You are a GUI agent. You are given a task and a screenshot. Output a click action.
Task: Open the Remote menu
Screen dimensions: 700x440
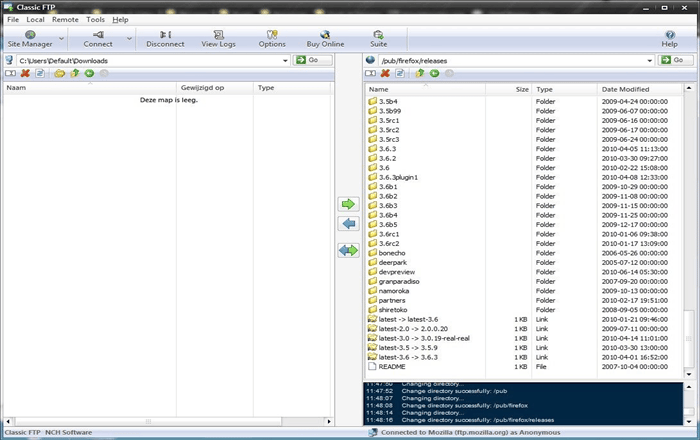tap(65, 20)
